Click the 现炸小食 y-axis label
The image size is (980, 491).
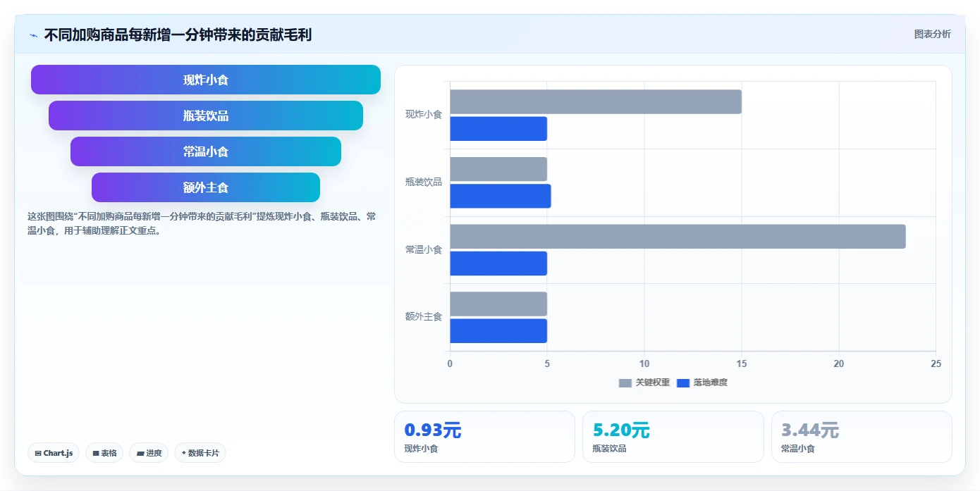pos(424,114)
